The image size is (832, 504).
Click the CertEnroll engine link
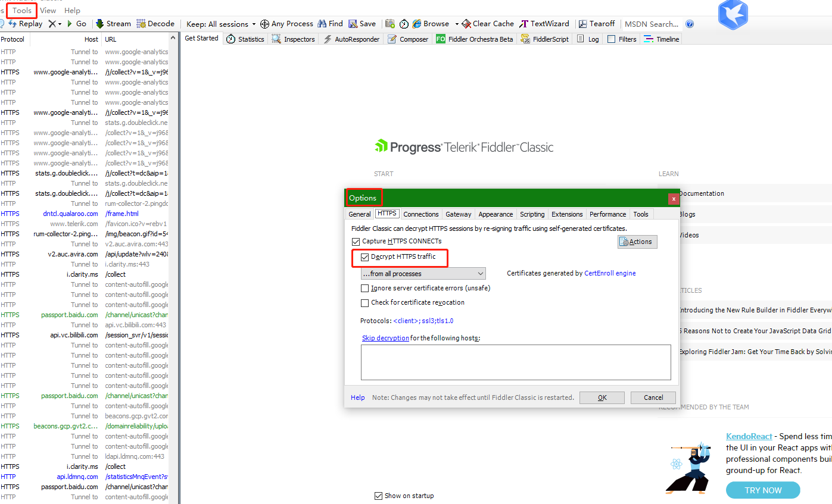click(610, 274)
